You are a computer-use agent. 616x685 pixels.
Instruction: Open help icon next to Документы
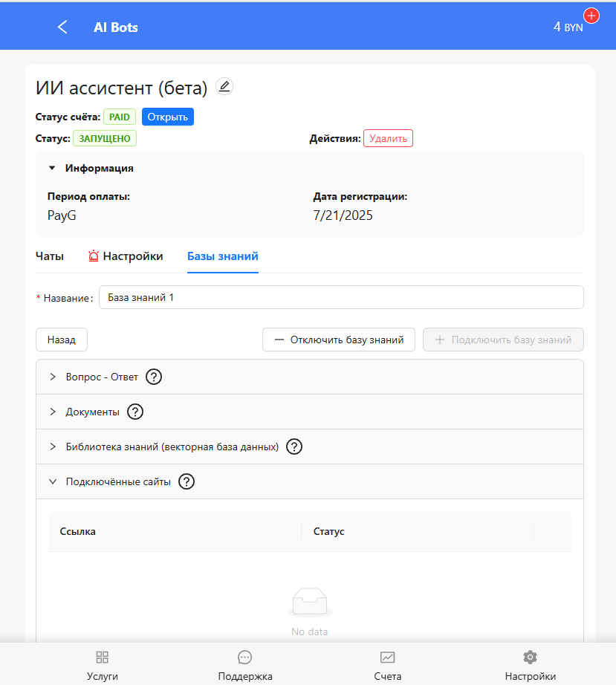[135, 412]
